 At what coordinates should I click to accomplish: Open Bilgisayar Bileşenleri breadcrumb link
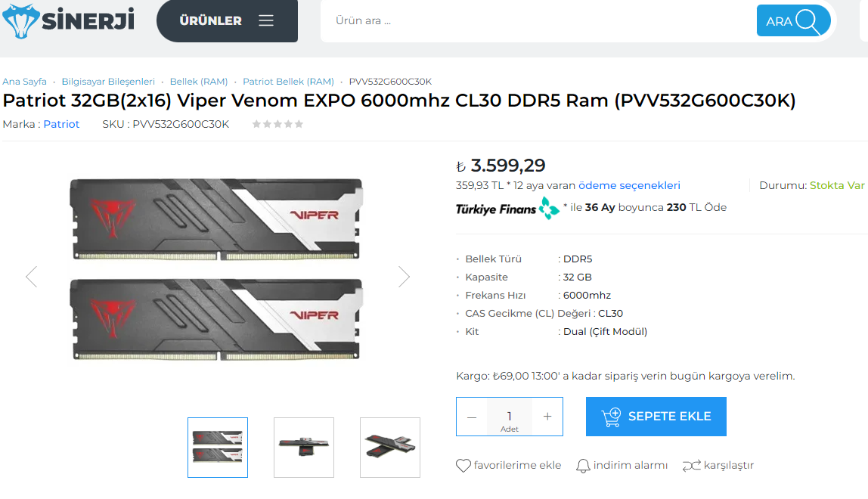[108, 82]
